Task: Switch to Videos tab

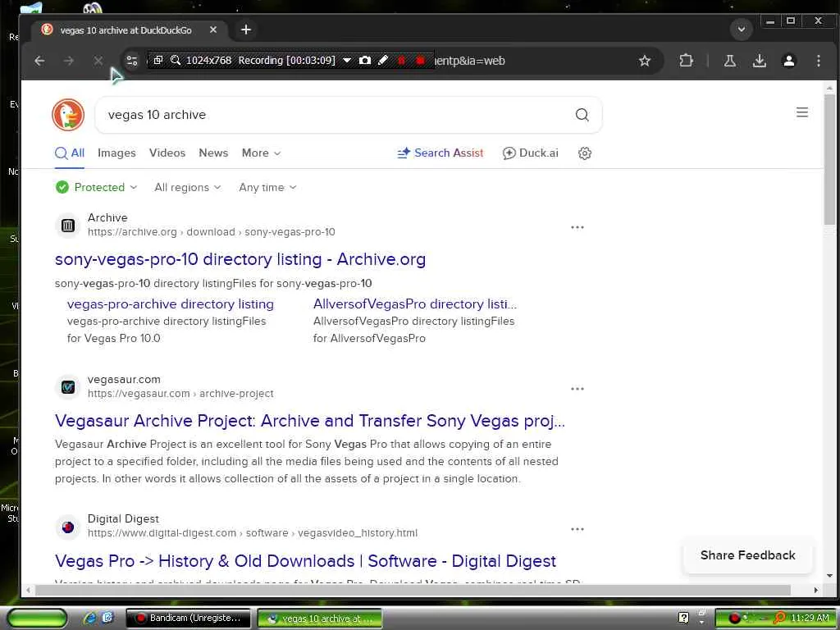Action: pyautogui.click(x=167, y=153)
